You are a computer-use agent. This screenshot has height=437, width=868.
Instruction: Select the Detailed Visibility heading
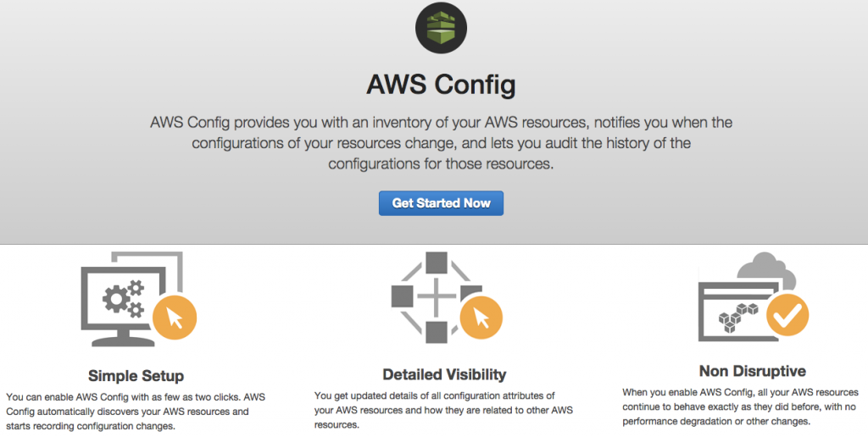[444, 374]
